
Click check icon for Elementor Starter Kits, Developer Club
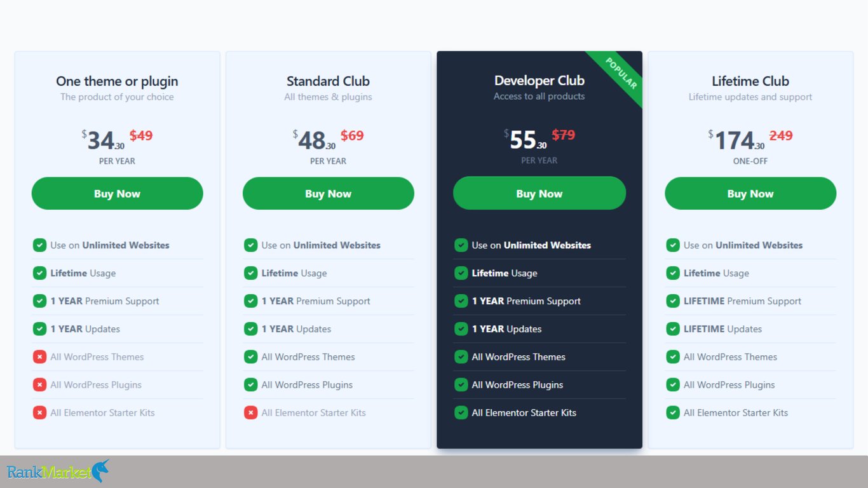461,413
